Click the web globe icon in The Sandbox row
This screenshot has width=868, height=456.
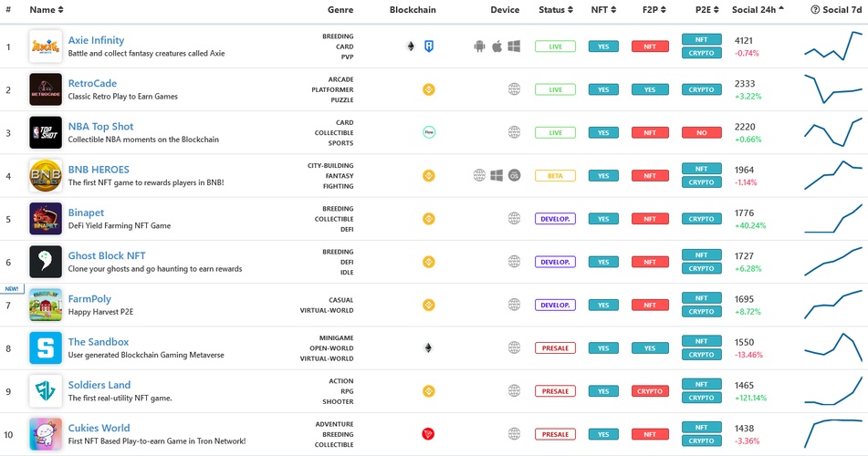[x=514, y=347]
